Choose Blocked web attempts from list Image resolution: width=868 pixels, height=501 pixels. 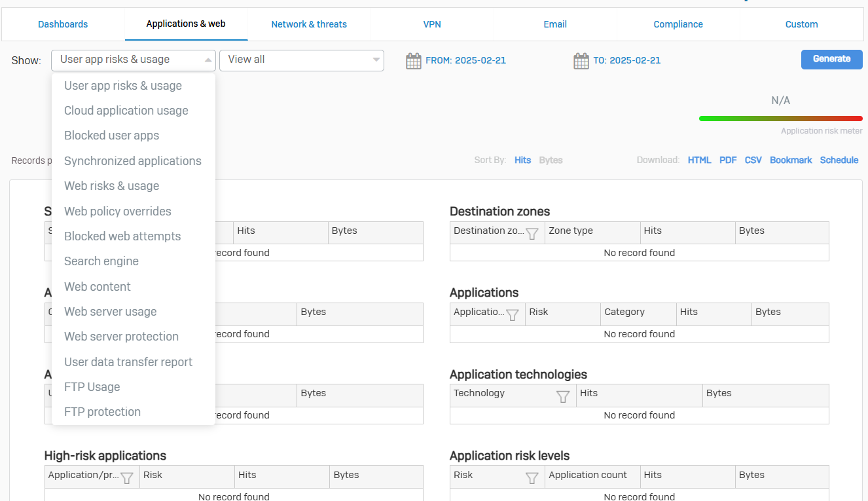click(122, 236)
